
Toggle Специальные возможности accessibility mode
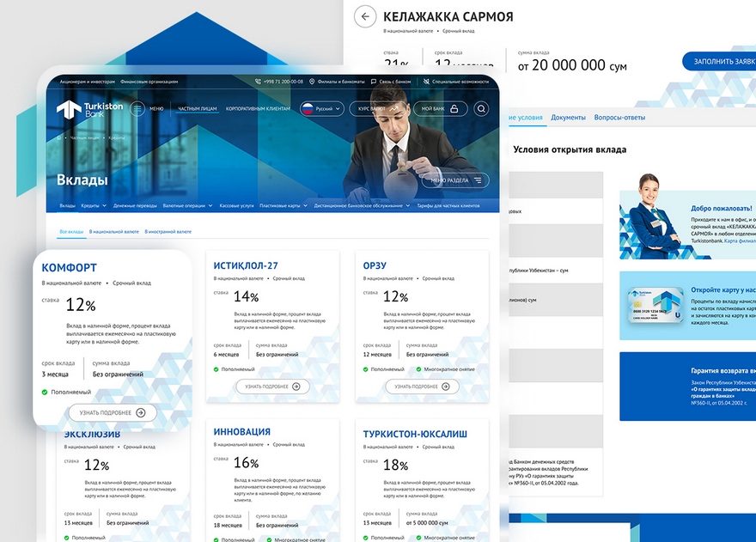click(456, 82)
